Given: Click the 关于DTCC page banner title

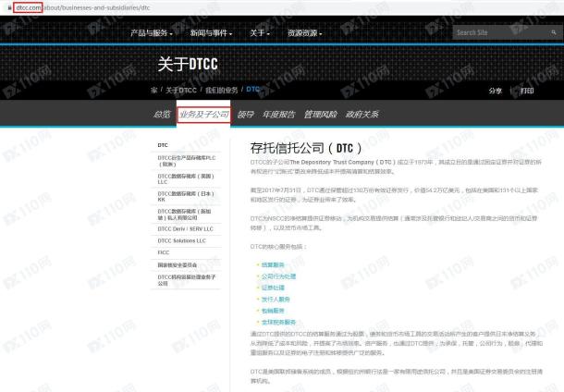Looking at the screenshot, I should point(188,64).
